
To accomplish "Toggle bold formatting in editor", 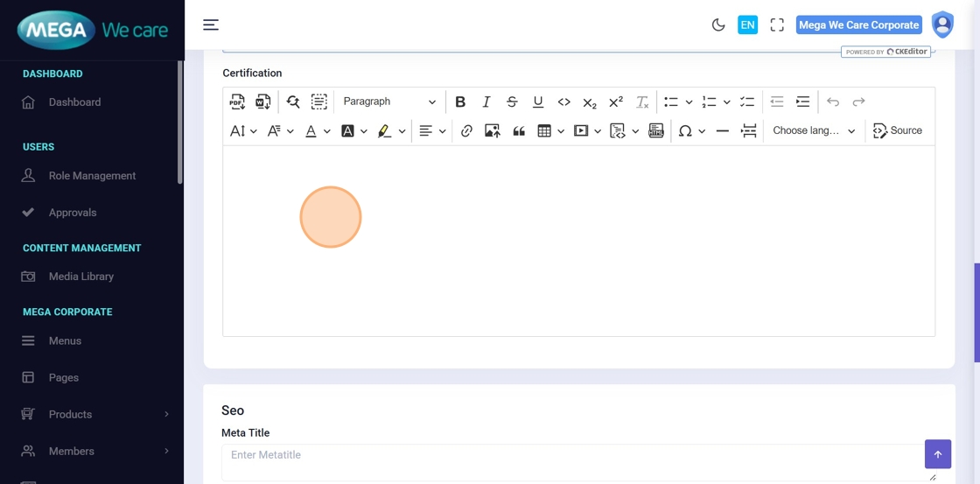I will (460, 102).
